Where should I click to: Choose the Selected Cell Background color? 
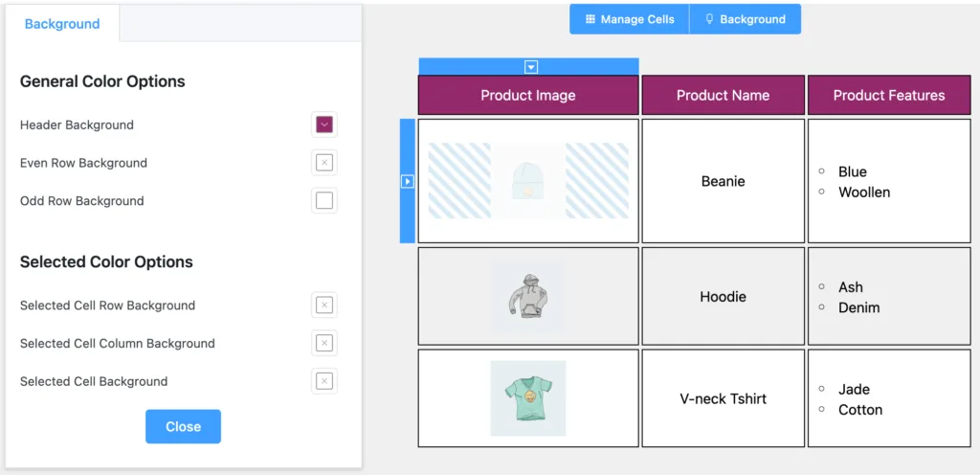324,381
